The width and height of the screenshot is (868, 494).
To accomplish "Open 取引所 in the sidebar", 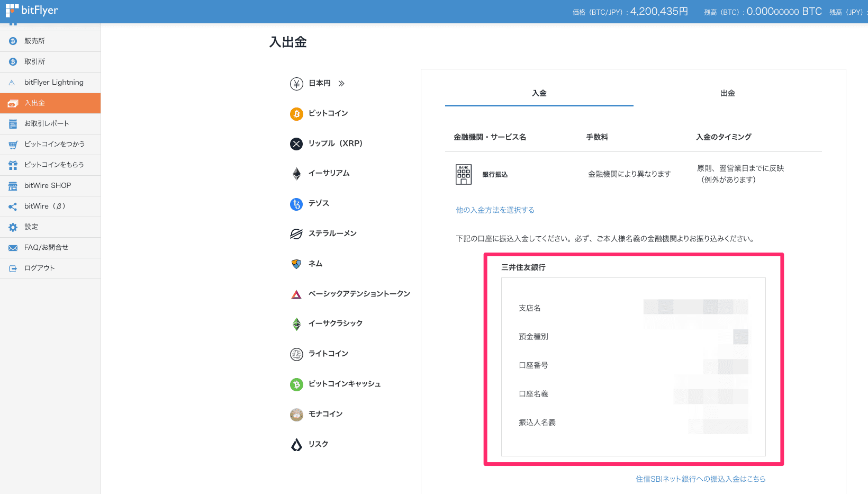I will point(50,61).
